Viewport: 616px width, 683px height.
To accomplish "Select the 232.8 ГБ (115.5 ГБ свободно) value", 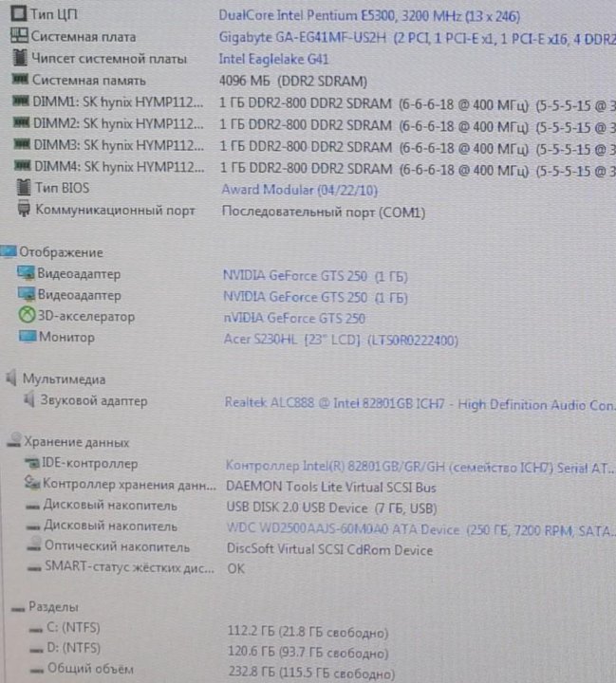I will (x=311, y=673).
